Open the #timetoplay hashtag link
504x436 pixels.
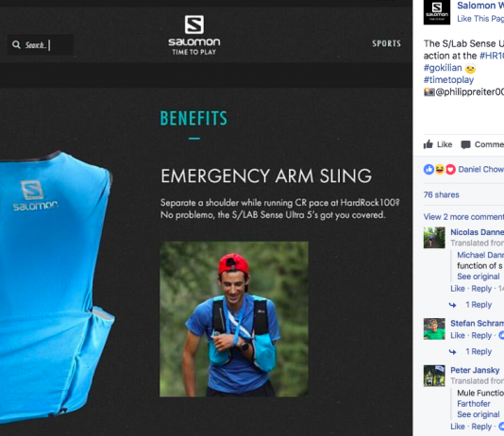(448, 79)
